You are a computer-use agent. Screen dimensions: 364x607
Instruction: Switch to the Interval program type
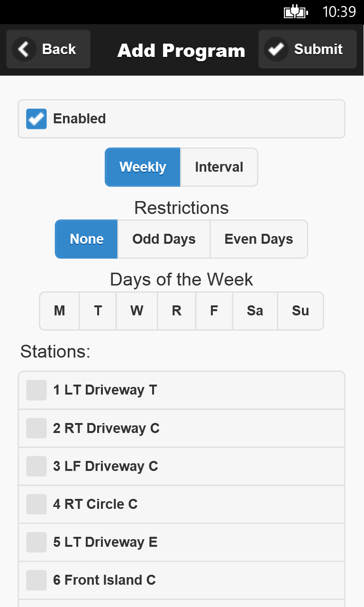(219, 167)
